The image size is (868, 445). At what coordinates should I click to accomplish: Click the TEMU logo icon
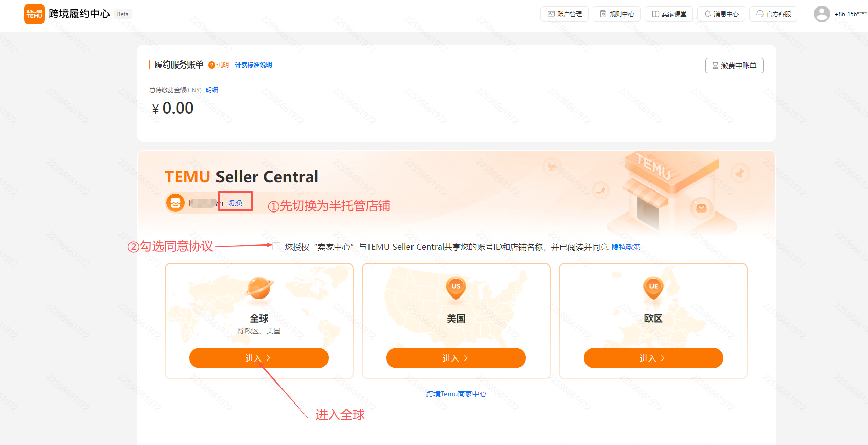pos(34,14)
